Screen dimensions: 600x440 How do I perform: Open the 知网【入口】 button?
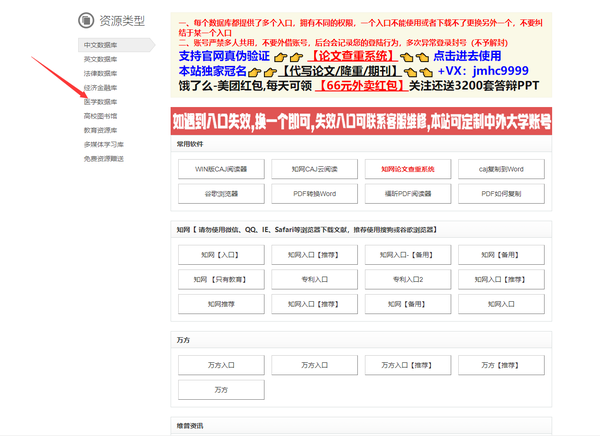(221, 255)
